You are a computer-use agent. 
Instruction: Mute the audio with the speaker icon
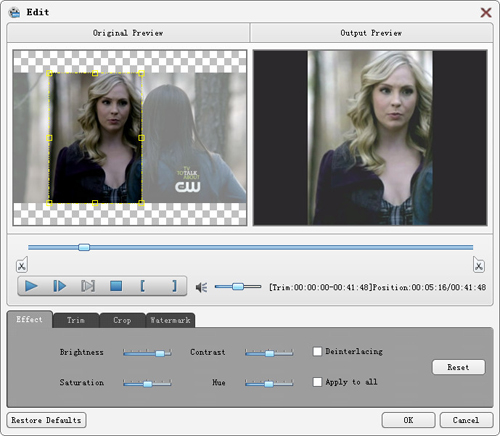(x=201, y=287)
